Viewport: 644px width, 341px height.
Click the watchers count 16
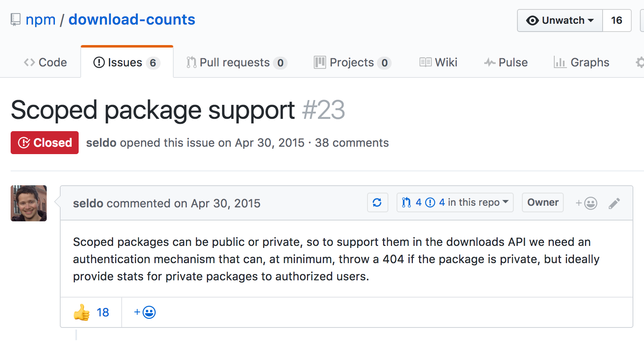coord(617,20)
